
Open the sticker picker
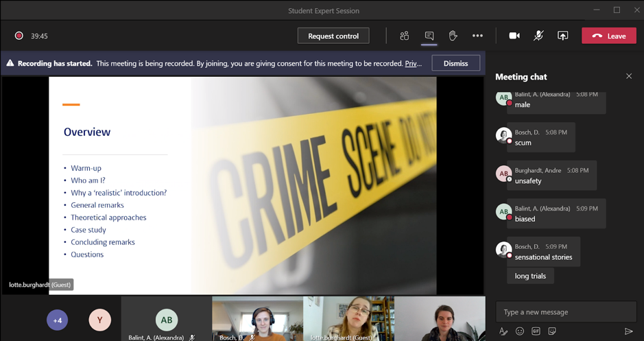pyautogui.click(x=552, y=331)
